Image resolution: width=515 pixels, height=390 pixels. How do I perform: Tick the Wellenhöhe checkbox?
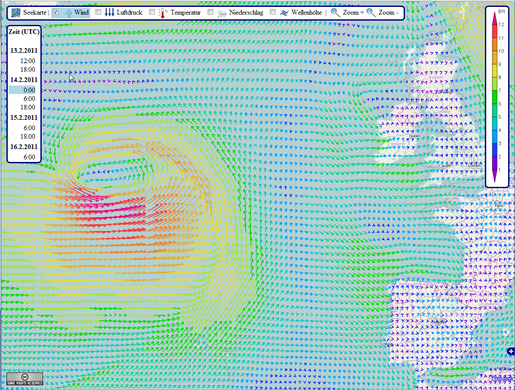point(273,12)
